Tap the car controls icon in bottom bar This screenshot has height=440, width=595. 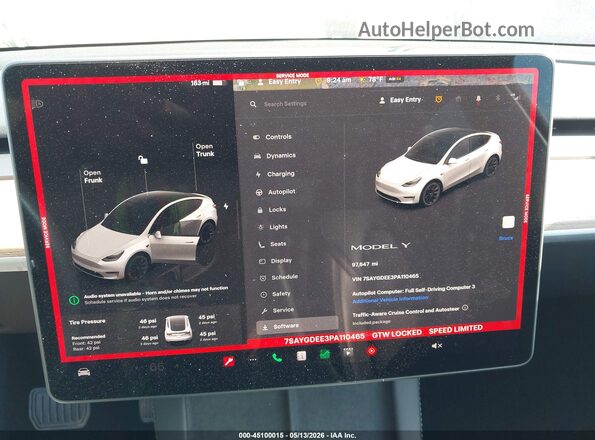click(x=84, y=372)
